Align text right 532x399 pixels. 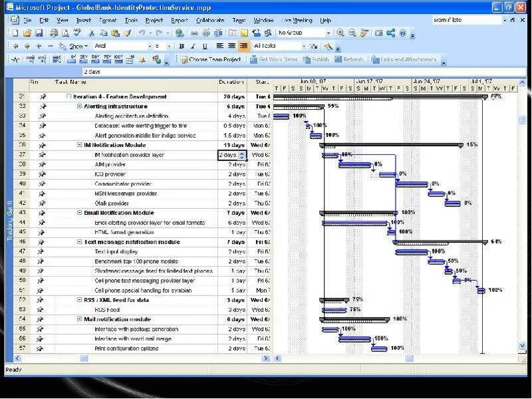pos(243,46)
